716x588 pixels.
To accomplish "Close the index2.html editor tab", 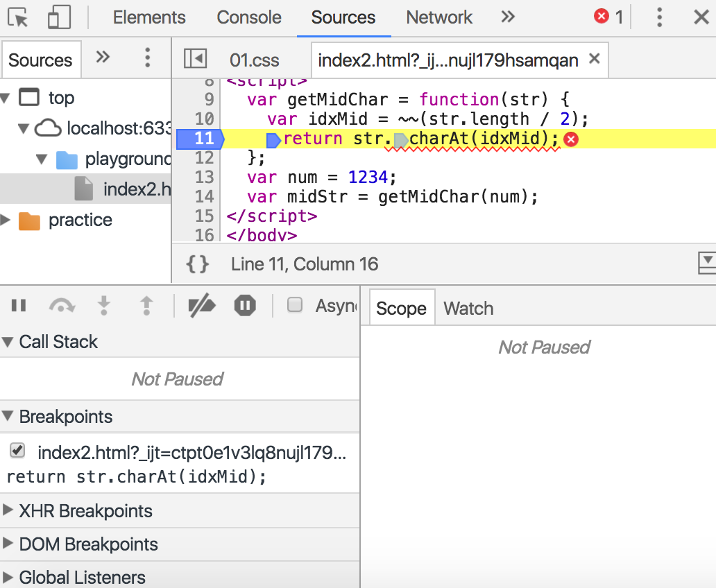I will pos(594,58).
